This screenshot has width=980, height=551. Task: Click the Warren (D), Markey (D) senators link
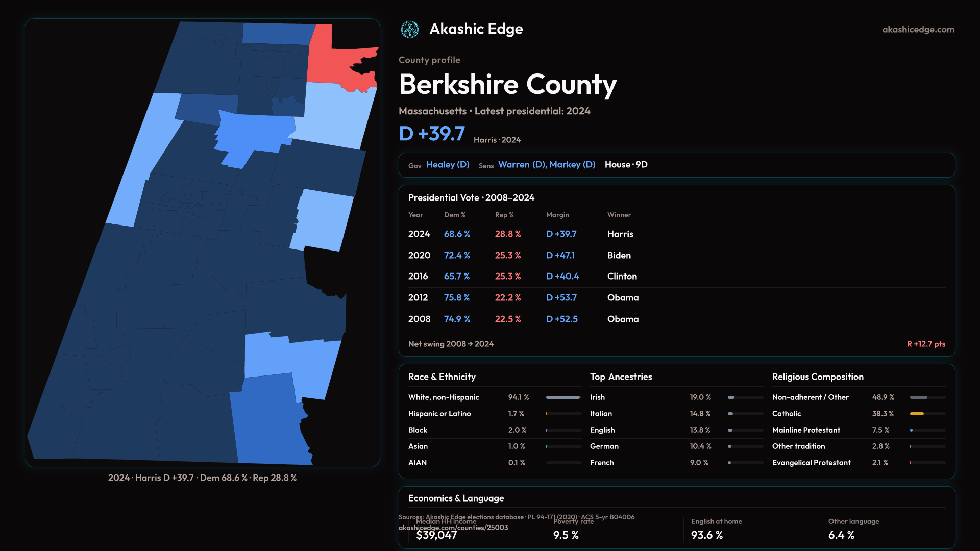547,165
